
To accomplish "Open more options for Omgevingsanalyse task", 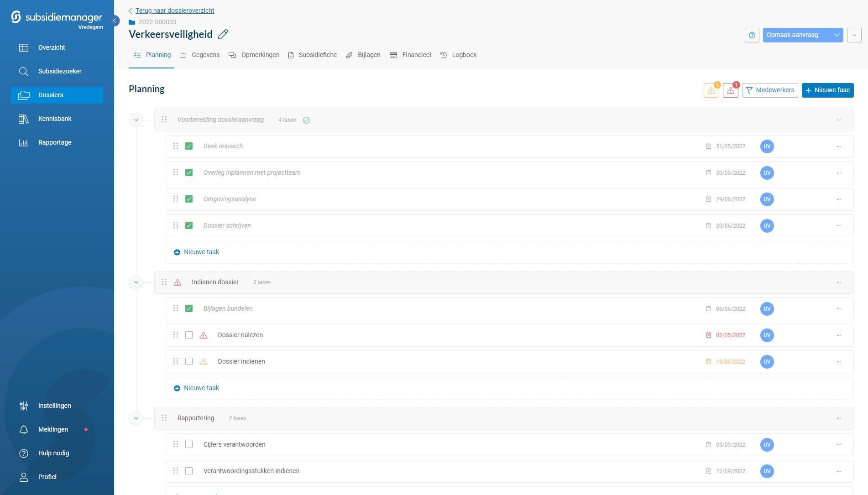I will pos(838,199).
